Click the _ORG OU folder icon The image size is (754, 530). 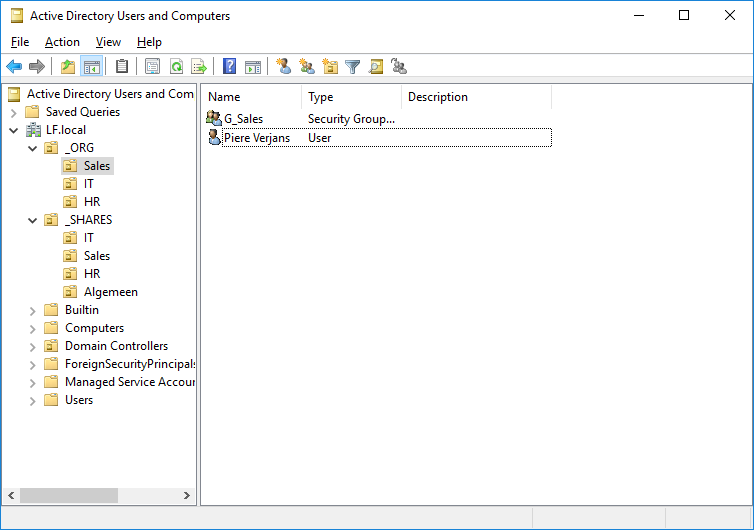point(51,148)
